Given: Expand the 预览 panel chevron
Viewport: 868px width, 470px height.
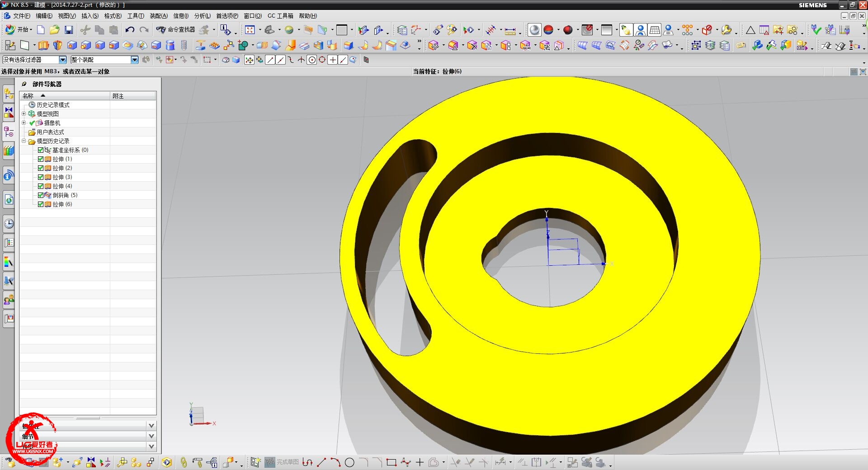Looking at the screenshot, I should (151, 446).
